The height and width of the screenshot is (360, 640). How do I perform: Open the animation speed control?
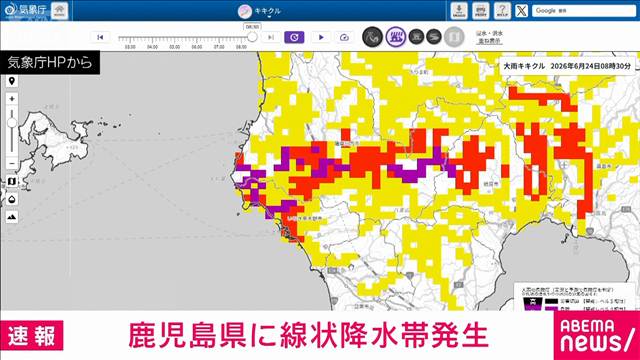(x=344, y=37)
